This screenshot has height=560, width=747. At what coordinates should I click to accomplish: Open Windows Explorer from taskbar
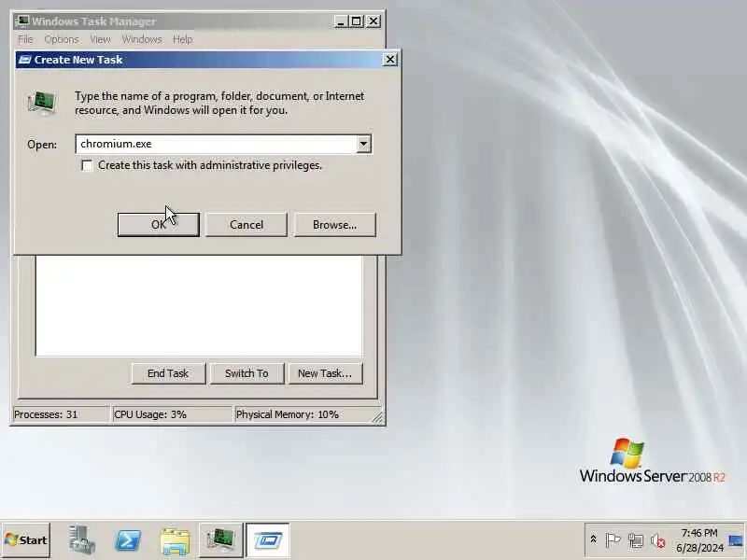175,541
